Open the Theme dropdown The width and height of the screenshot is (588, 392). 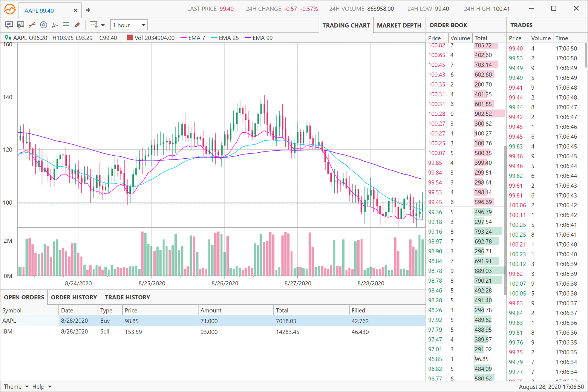point(15,386)
